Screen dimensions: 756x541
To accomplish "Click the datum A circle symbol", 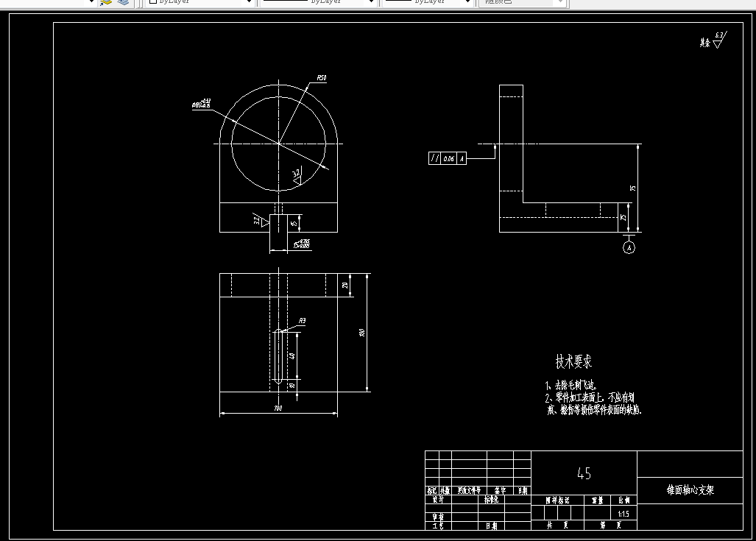I will tap(629, 247).
